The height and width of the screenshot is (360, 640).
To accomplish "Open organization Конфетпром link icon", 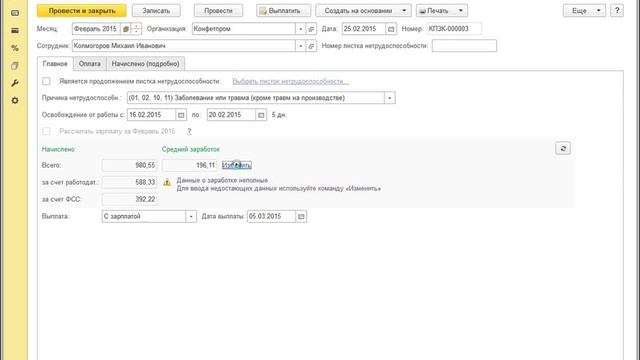I will (311, 29).
